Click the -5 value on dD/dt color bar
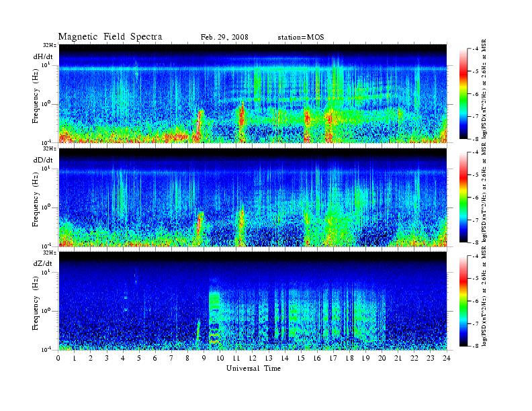 pos(476,175)
